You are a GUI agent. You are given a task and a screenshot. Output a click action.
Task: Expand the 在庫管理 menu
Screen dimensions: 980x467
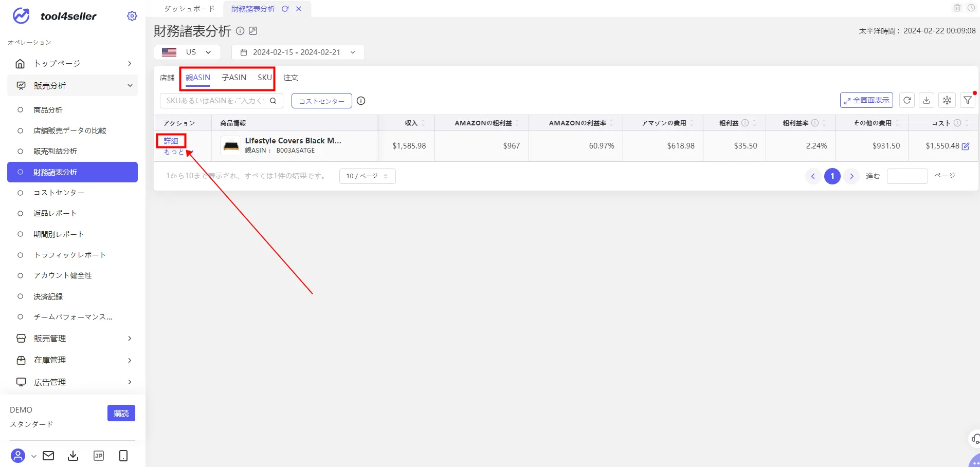[72, 360]
